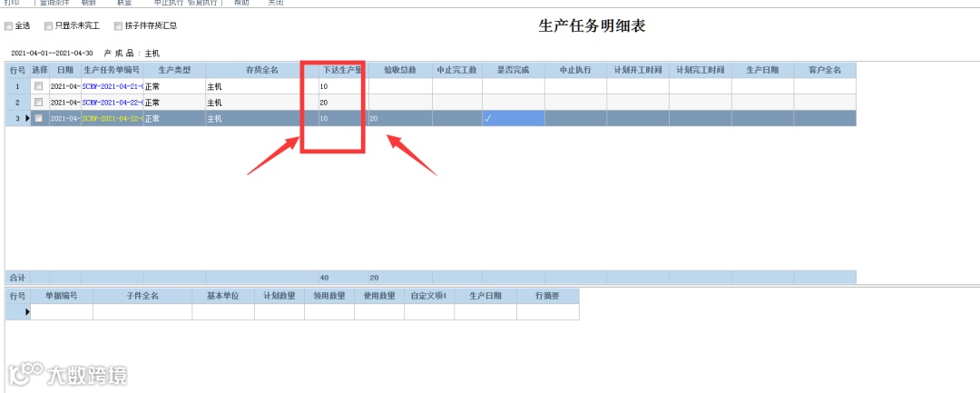
Task: Click production quantity 20 in row 2
Action: pos(324,103)
